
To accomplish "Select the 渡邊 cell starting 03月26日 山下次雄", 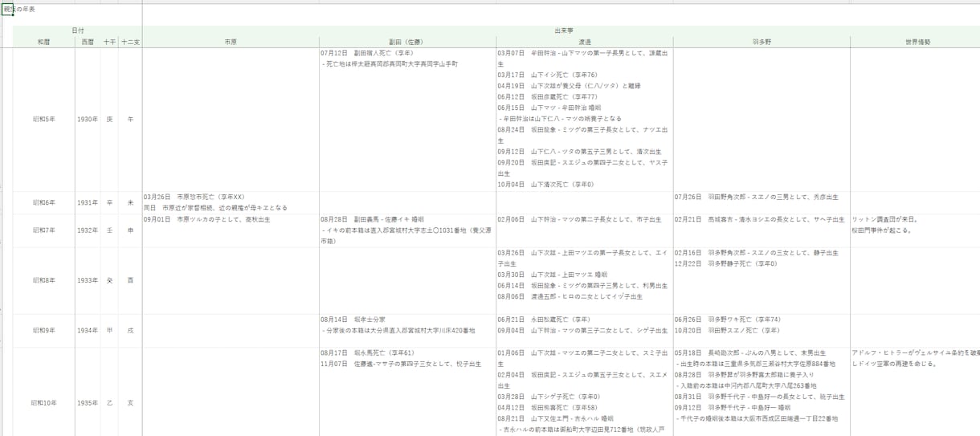I will click(585, 280).
